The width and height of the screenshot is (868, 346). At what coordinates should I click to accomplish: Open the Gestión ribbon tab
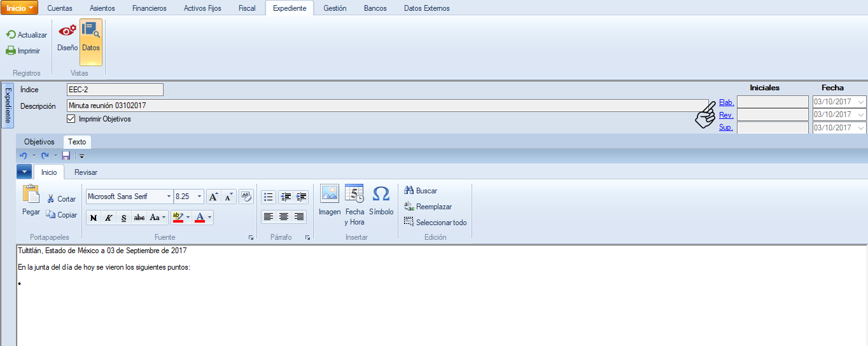tap(335, 8)
